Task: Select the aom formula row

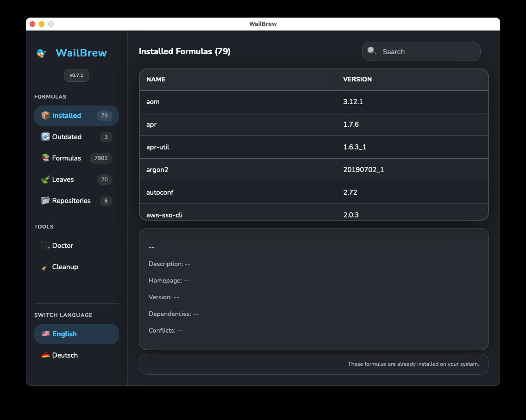Action: pos(313,102)
